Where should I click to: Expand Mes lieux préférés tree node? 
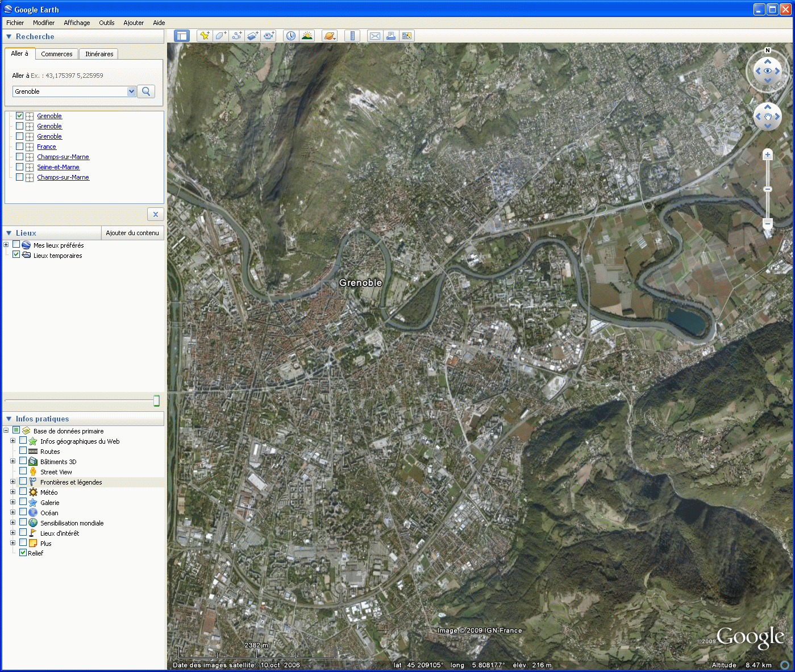point(6,245)
